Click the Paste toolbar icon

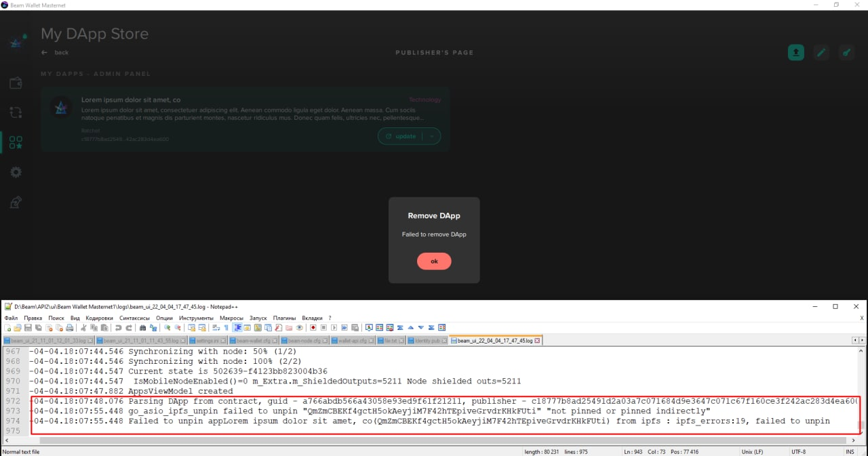pos(104,327)
